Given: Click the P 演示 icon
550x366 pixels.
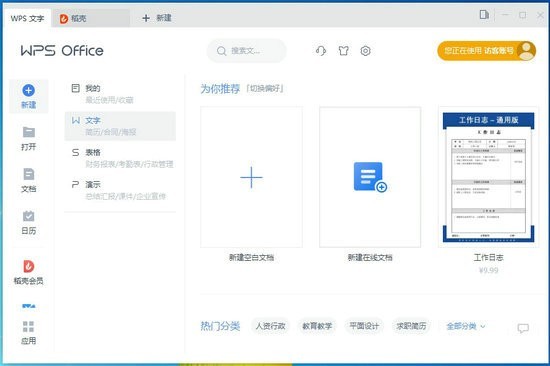Looking at the screenshot, I should tap(75, 184).
